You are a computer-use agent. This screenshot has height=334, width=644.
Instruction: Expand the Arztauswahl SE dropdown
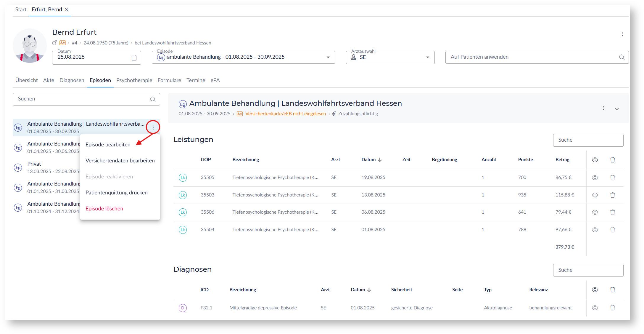[x=427, y=57]
